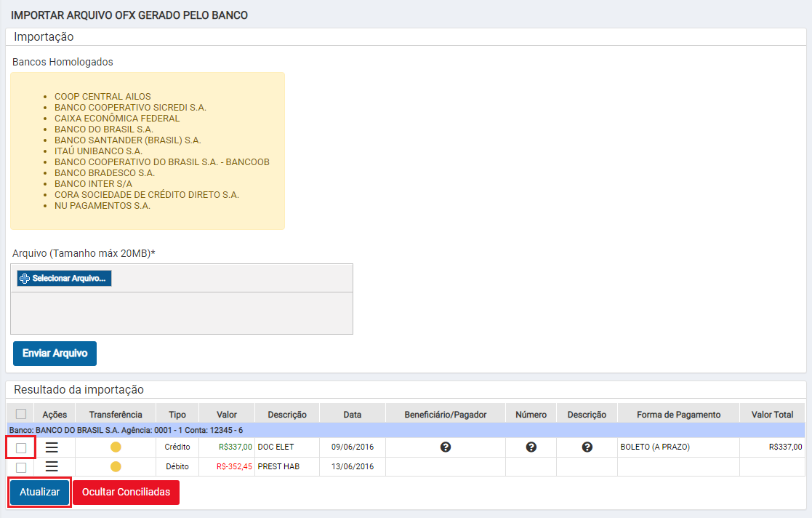Click the Valor Total column header
The width and height of the screenshot is (812, 518).
(x=772, y=414)
